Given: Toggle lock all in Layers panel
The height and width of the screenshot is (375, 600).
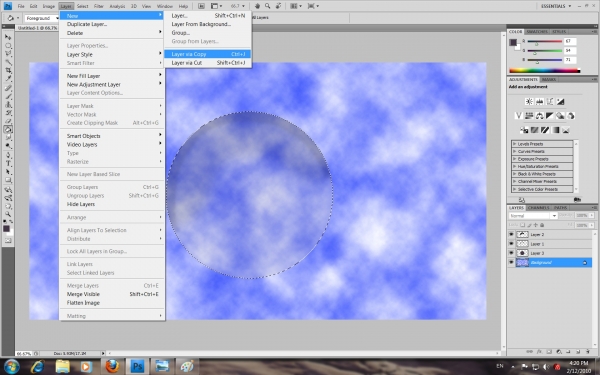Looking at the screenshot, I should [x=542, y=225].
